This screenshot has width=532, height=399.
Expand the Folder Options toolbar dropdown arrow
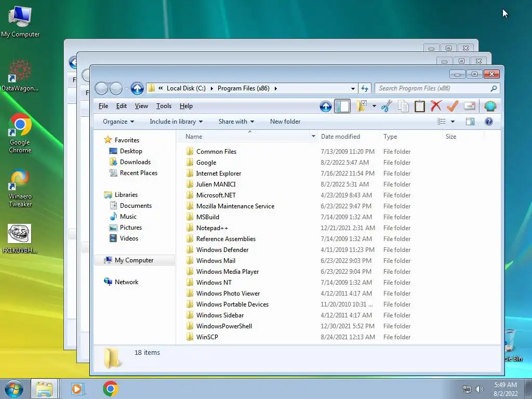pyautogui.click(x=374, y=106)
